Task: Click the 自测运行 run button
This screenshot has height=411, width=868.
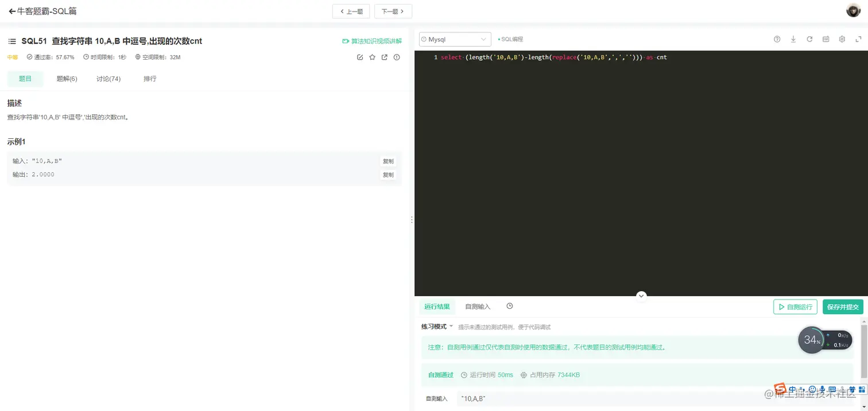Action: (x=795, y=307)
